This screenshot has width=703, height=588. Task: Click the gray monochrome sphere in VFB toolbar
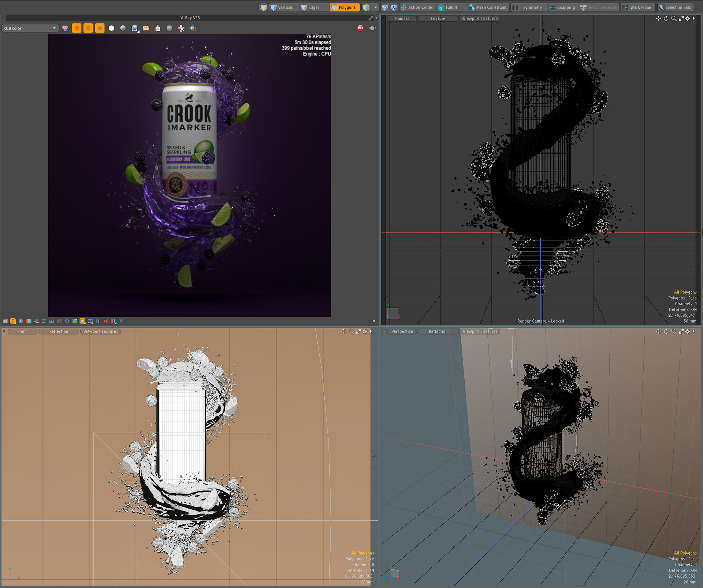(x=123, y=28)
